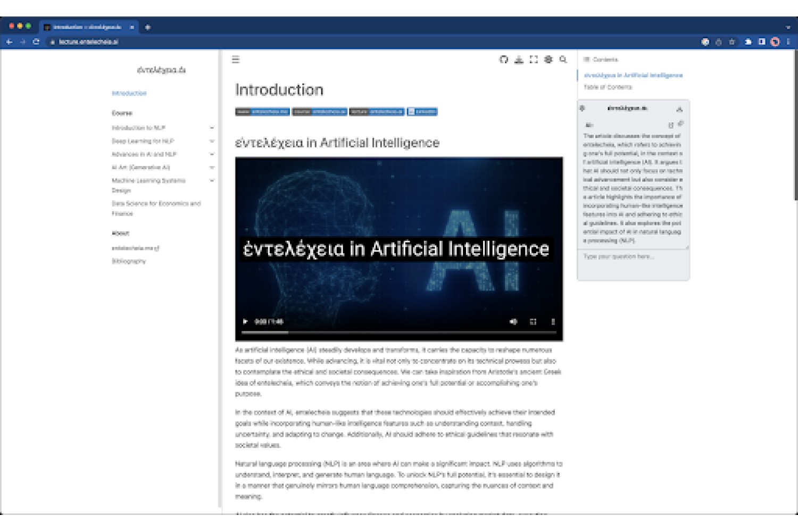Open the search magnifier icon

click(x=563, y=60)
